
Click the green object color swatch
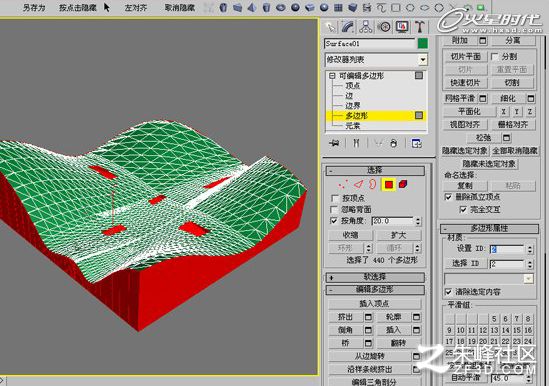pos(423,43)
